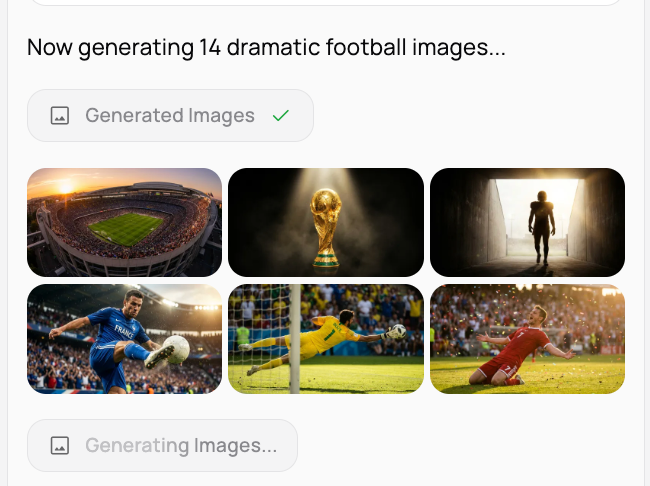Click the 'Now generating 14 dramatic football images' text

266,47
